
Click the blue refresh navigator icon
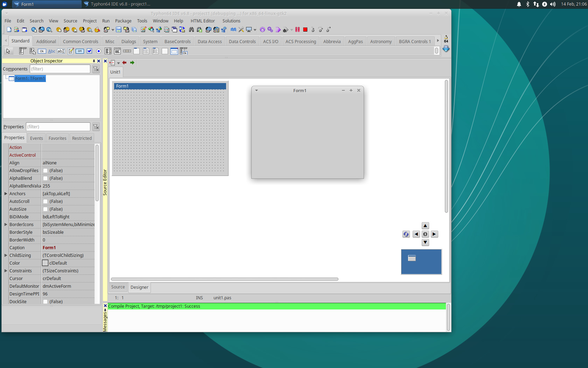tap(406, 234)
